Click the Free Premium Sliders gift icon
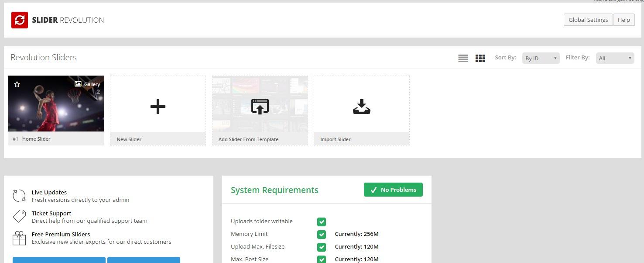The height and width of the screenshot is (263, 644). pyautogui.click(x=19, y=238)
